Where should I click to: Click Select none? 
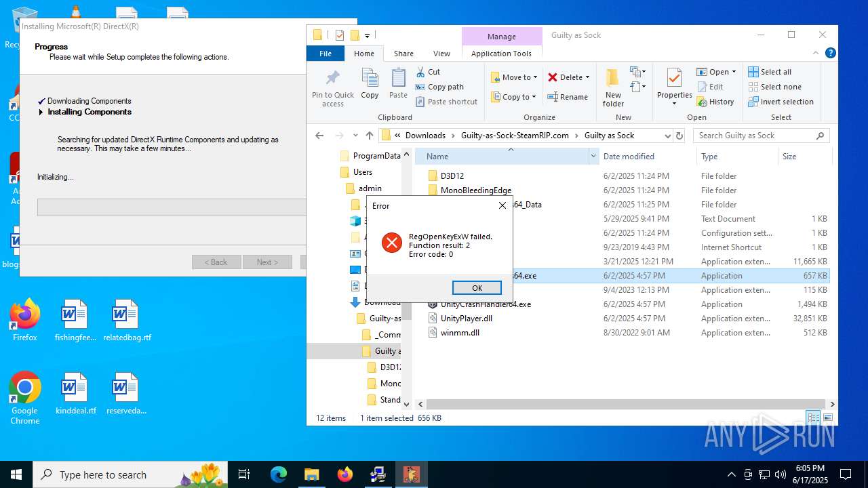click(774, 87)
